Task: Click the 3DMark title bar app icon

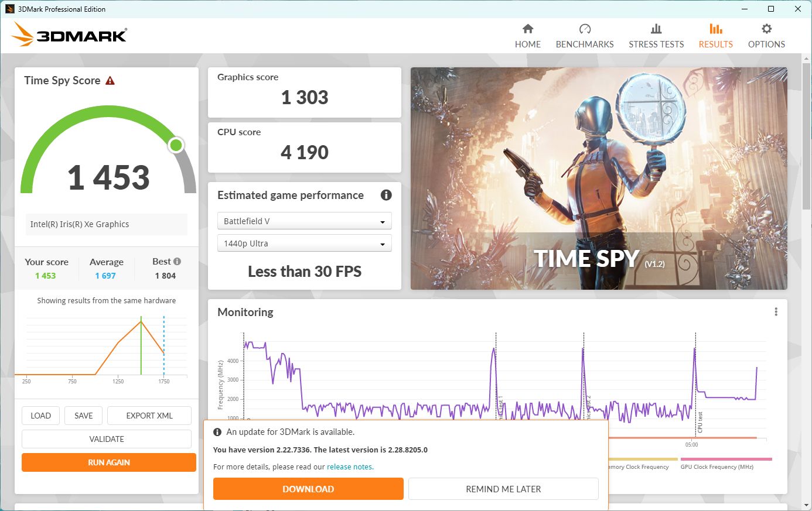Action: point(9,9)
